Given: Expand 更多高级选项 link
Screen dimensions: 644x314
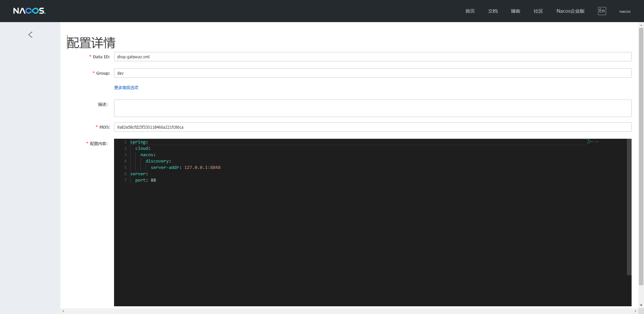Looking at the screenshot, I should [126, 87].
